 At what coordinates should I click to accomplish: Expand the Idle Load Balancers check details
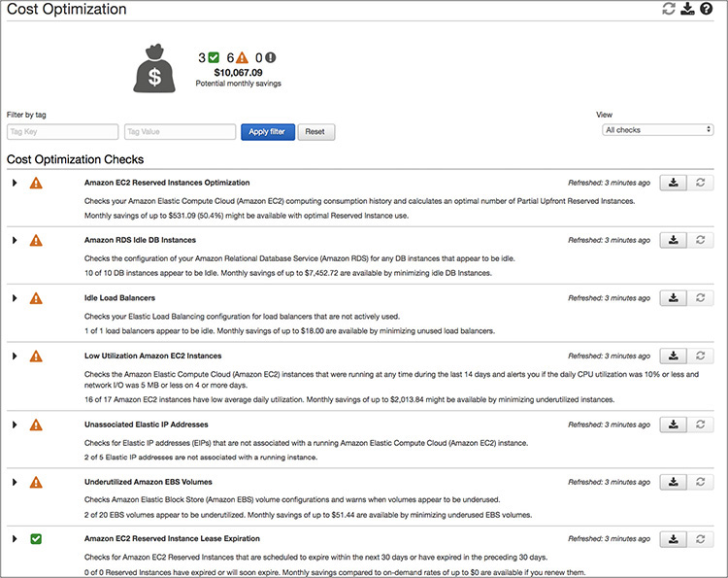tap(15, 298)
